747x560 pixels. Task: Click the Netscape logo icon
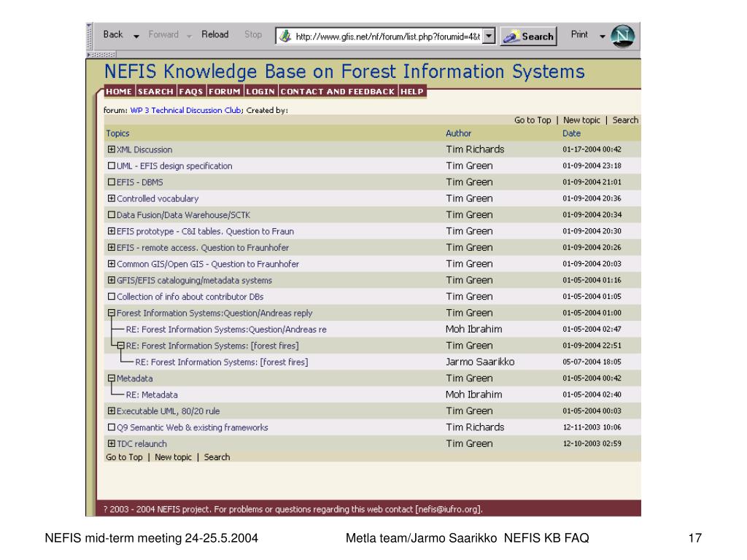click(x=623, y=36)
